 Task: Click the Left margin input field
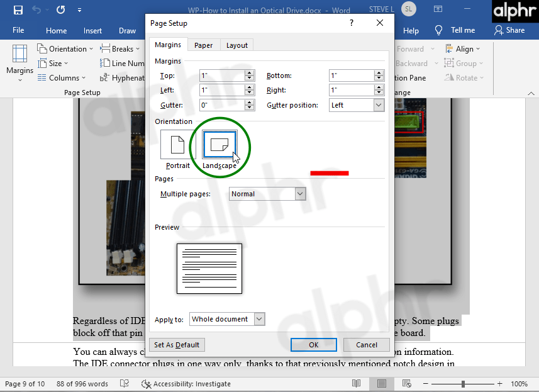click(222, 90)
